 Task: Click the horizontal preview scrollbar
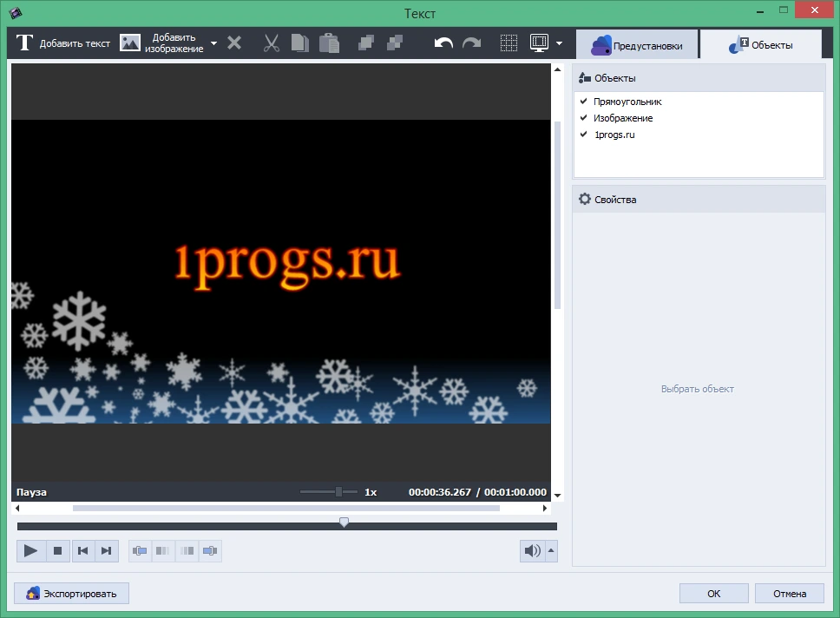(x=286, y=508)
